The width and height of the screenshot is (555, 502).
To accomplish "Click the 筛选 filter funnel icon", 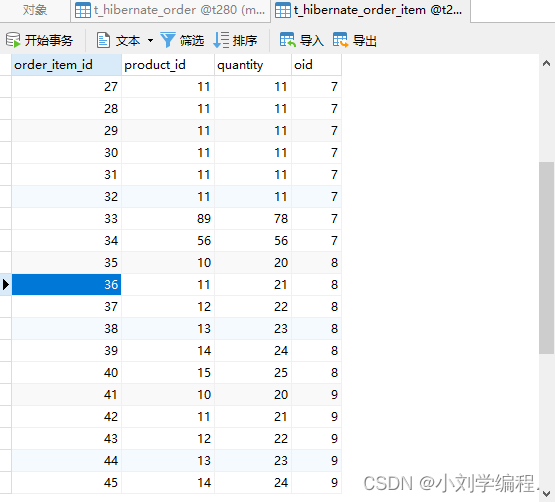I will [168, 40].
